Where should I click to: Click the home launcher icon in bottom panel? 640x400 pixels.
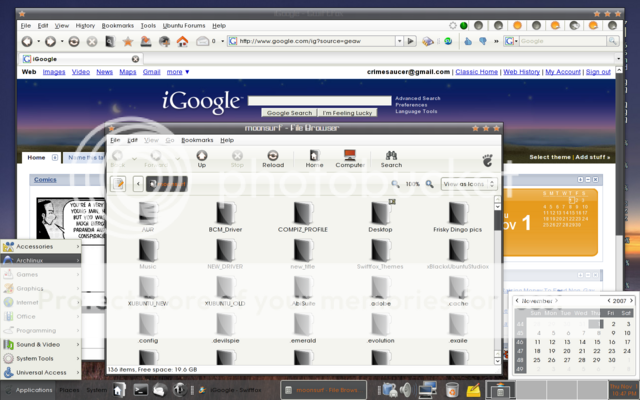pyautogui.click(x=119, y=390)
